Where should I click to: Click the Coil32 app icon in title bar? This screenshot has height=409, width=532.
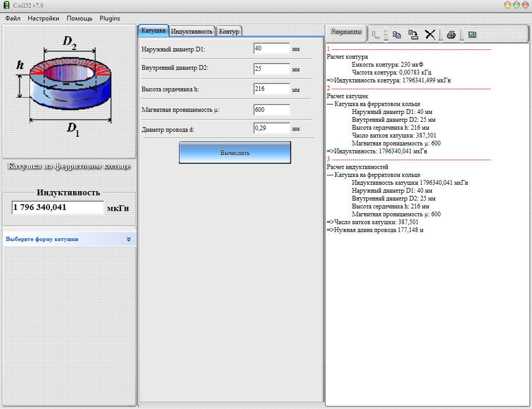(x=6, y=5)
